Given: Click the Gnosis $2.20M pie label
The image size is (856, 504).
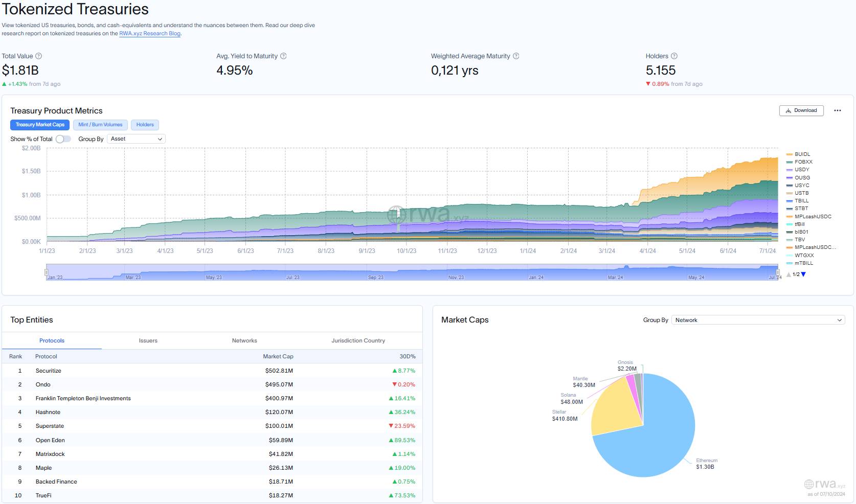Looking at the screenshot, I should pyautogui.click(x=626, y=365).
